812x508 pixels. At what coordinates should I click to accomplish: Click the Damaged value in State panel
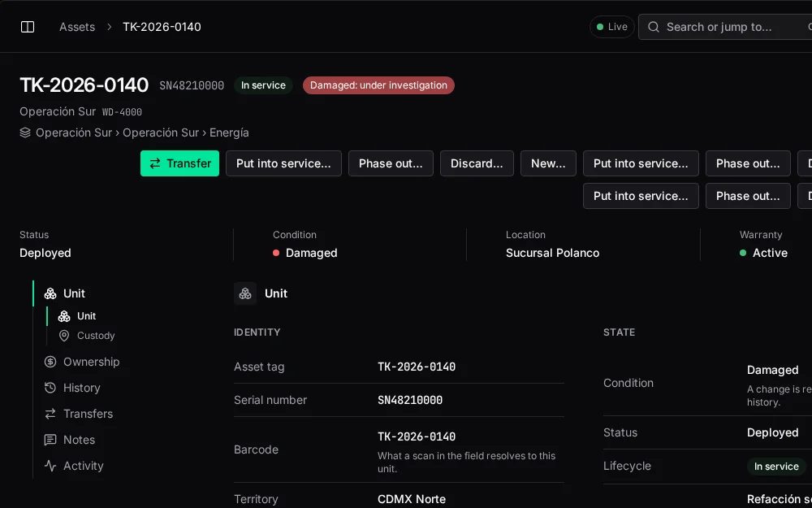click(x=773, y=370)
